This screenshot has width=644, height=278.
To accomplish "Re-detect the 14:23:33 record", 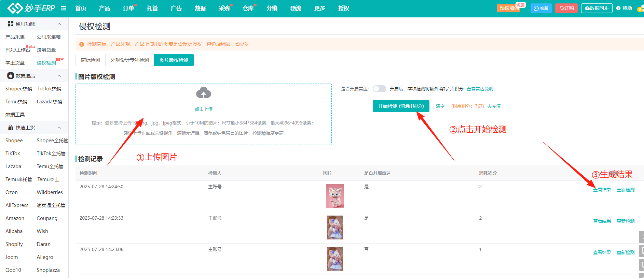I will (626, 221).
